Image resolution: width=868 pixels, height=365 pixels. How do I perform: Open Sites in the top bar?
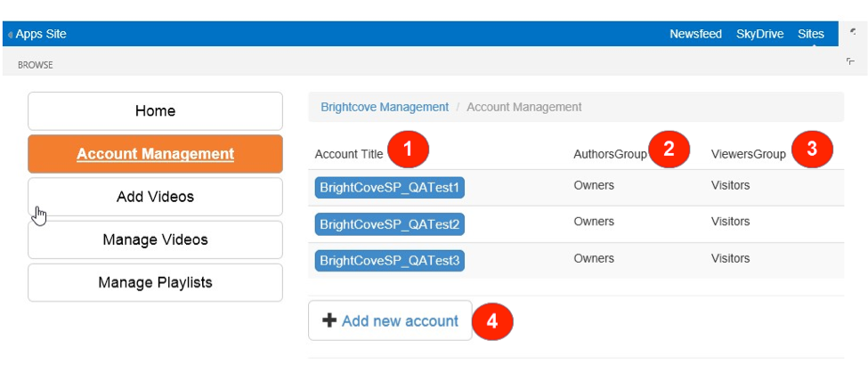point(810,34)
